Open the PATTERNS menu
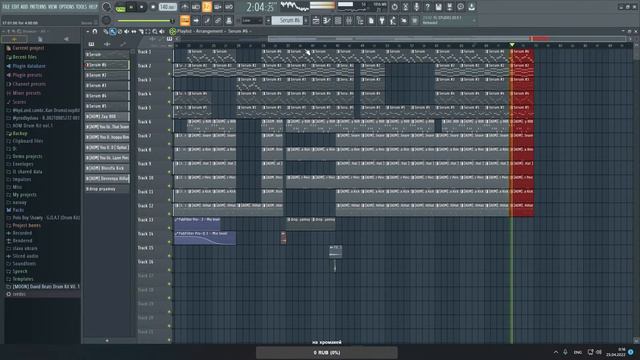Image resolution: width=640 pixels, height=360 pixels. [x=38, y=7]
